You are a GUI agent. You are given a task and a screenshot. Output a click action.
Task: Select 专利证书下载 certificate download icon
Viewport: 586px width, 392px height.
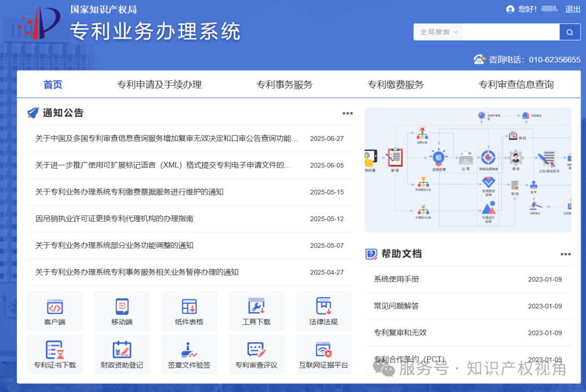point(55,354)
